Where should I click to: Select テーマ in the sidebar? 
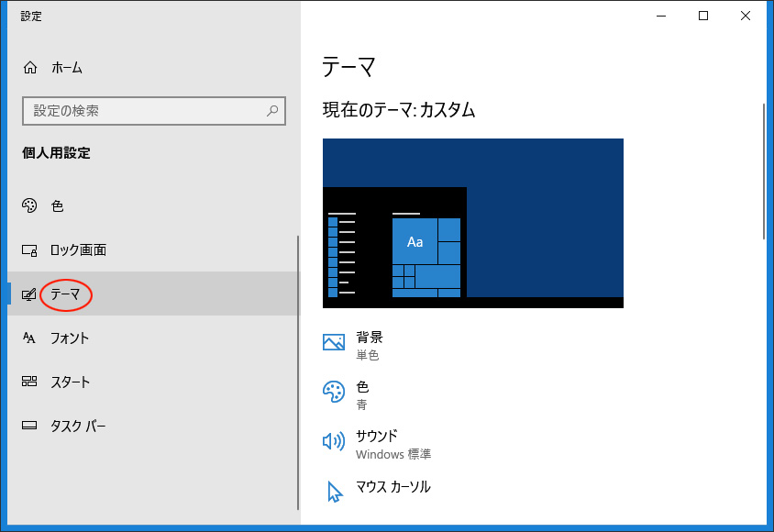65,294
